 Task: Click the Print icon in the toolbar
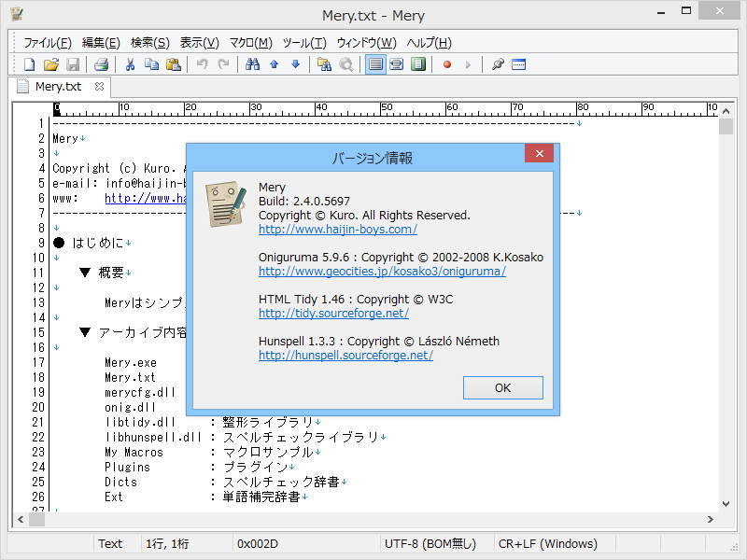point(103,63)
